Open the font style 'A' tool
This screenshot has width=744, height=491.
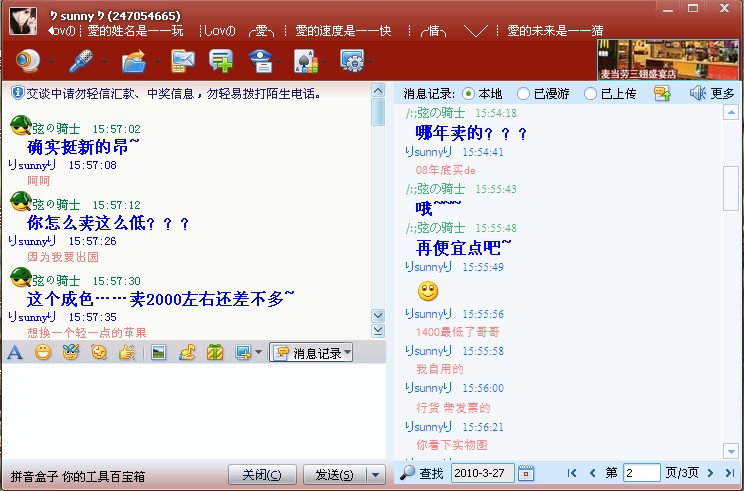point(15,352)
